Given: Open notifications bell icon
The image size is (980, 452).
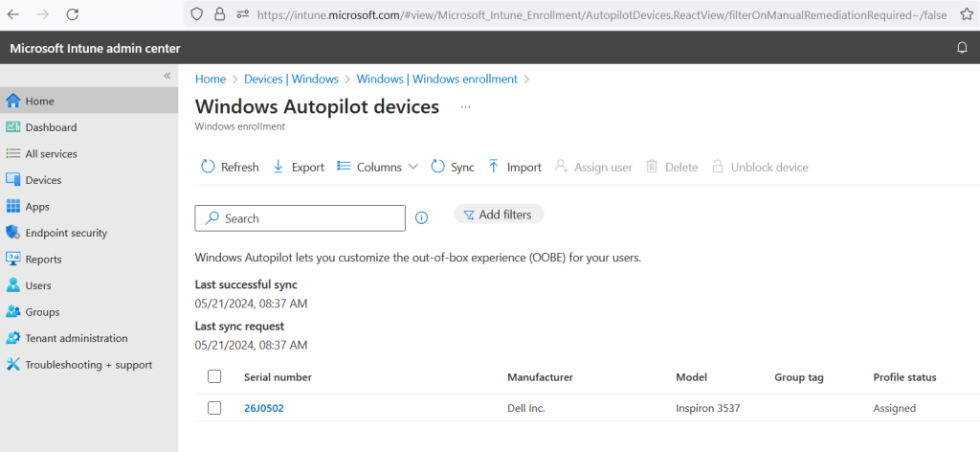Looking at the screenshot, I should click(962, 48).
